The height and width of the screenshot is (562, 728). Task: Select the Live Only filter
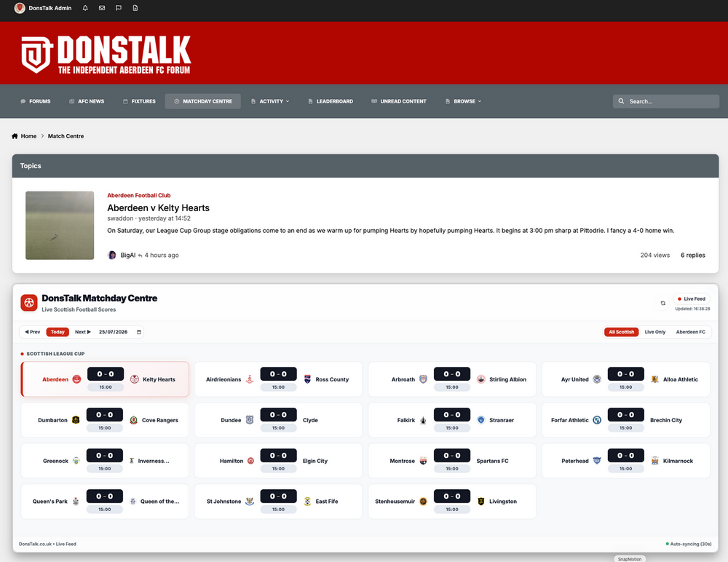pos(654,332)
